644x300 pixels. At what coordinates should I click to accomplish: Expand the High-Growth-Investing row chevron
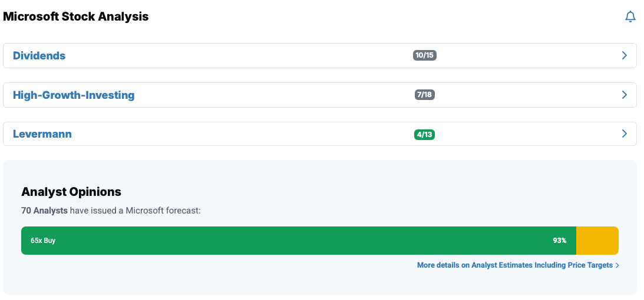pyautogui.click(x=625, y=95)
